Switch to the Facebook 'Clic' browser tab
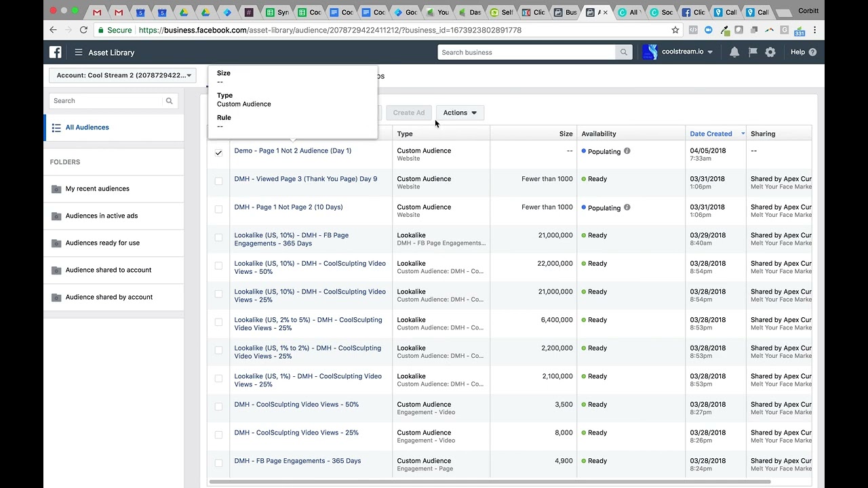The height and width of the screenshot is (488, 868). [x=694, y=12]
